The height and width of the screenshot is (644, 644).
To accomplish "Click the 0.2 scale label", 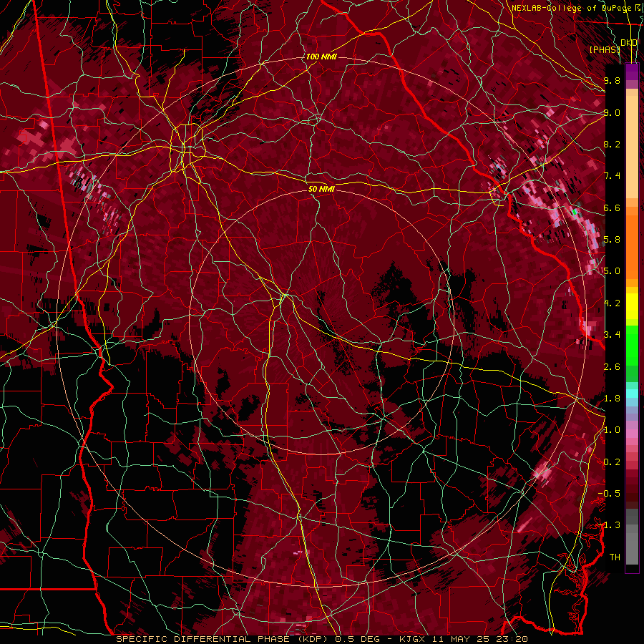I will (x=612, y=462).
